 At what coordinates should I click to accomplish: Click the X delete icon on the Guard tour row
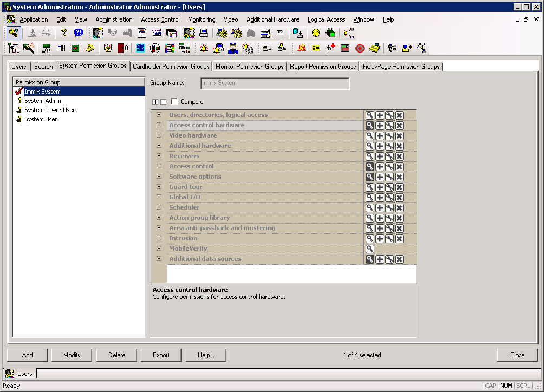pos(399,187)
